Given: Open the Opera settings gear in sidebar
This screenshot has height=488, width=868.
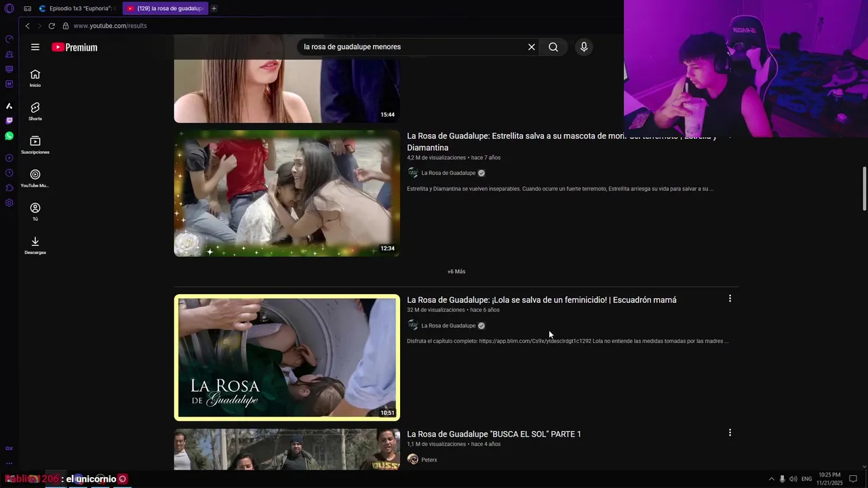Looking at the screenshot, I should pyautogui.click(x=9, y=203).
